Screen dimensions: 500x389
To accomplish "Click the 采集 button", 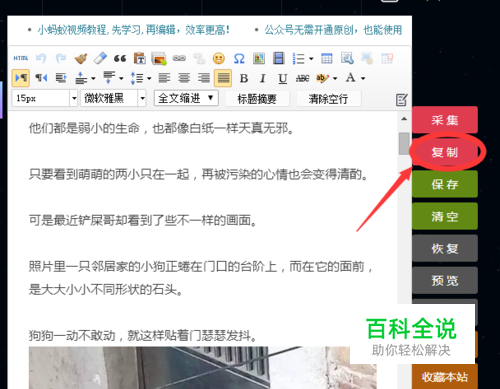I will [x=445, y=120].
